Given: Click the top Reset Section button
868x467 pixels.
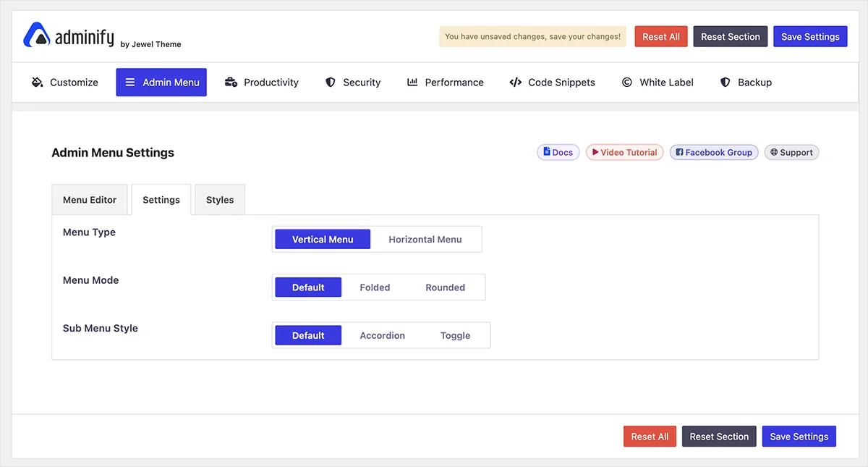Looking at the screenshot, I should (731, 37).
